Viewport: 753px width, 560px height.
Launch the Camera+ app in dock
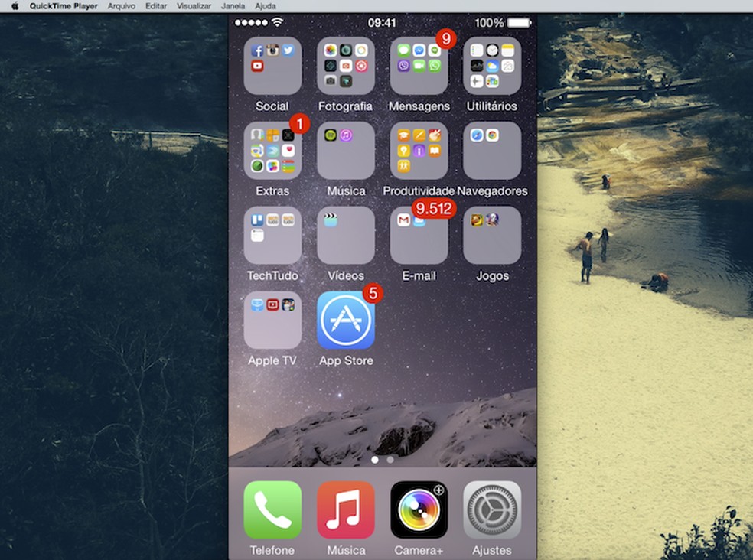coord(419,510)
